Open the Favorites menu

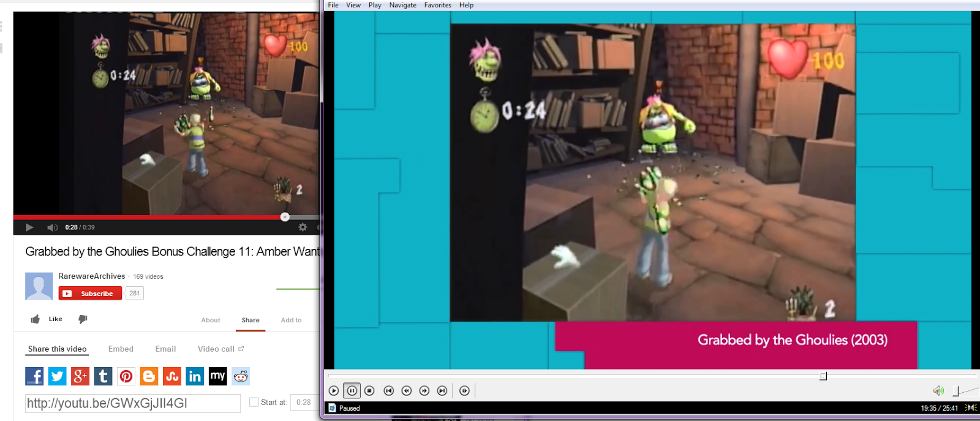(437, 5)
